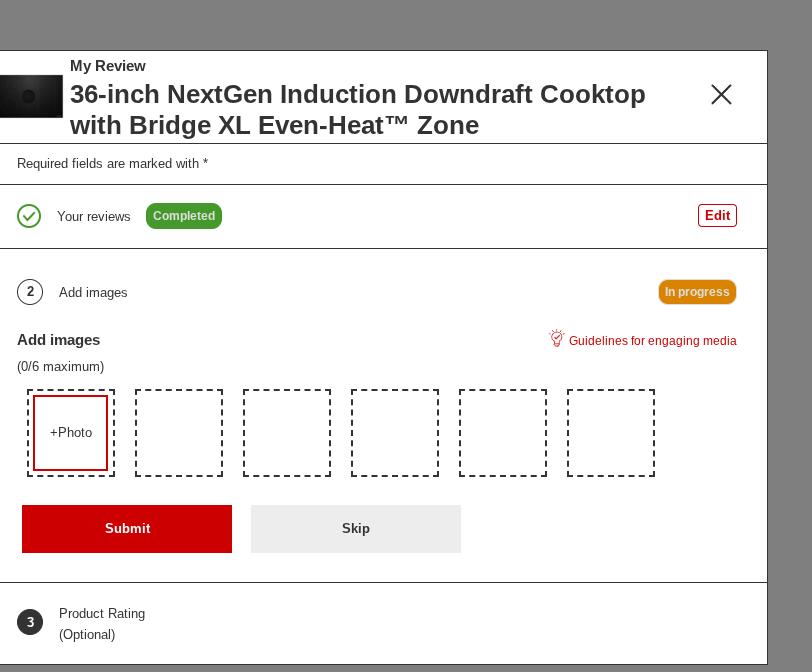Click the "(0/6 maximum)" counter text
Viewport: 812px width, 672px height.
[x=61, y=367]
